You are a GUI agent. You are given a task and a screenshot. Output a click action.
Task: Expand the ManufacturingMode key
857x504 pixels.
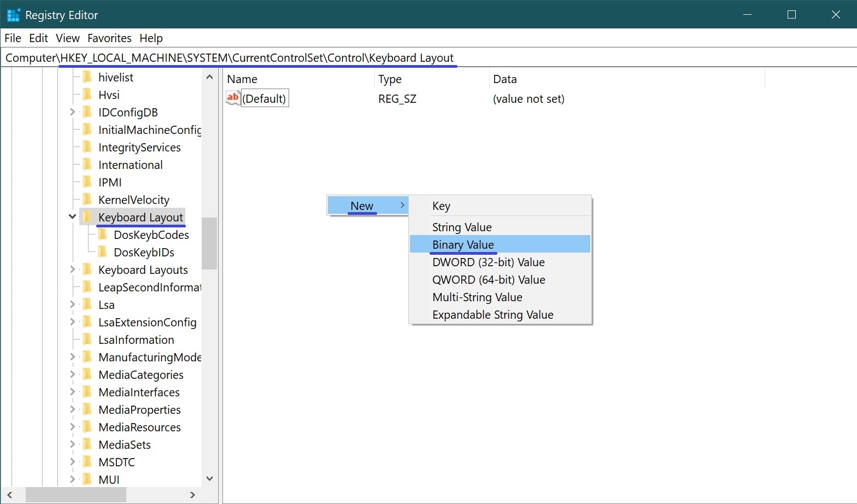click(72, 357)
